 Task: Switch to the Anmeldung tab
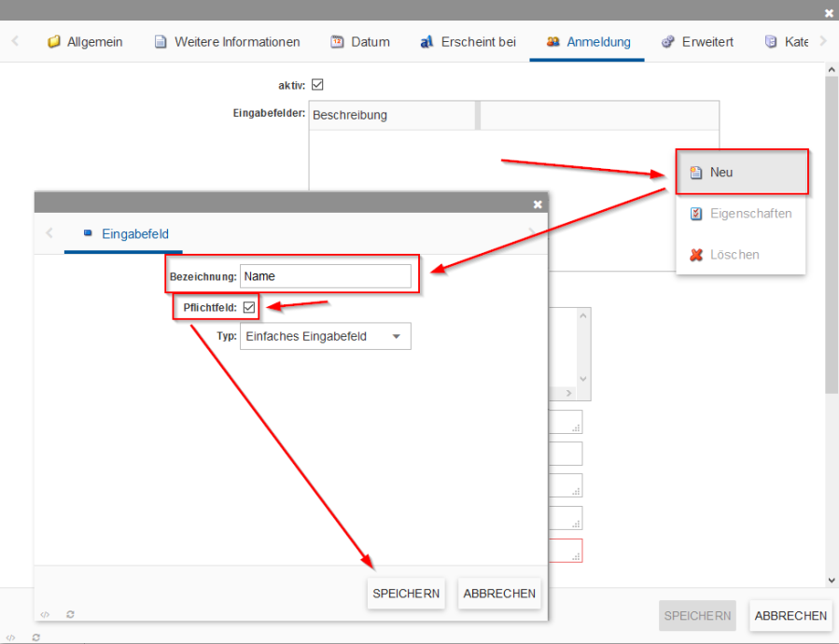(588, 42)
